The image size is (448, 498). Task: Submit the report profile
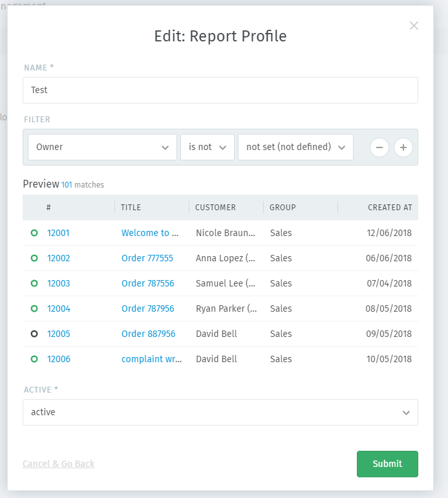pos(387,464)
